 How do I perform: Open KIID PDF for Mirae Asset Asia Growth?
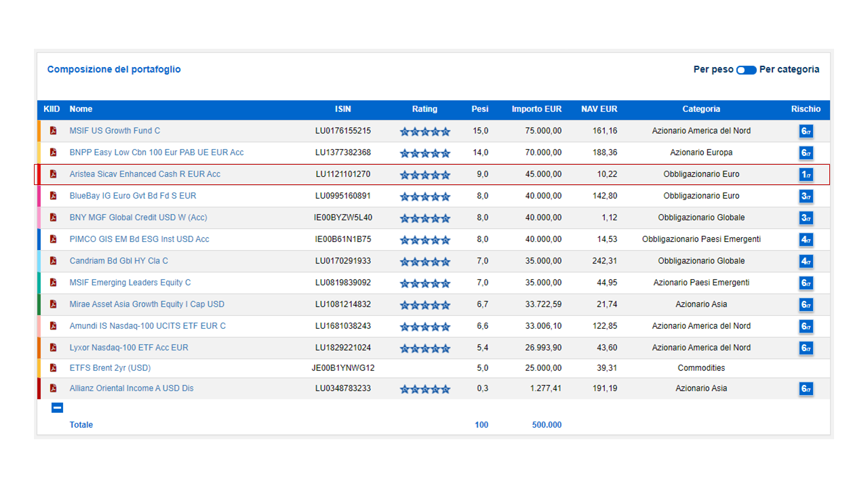[53, 304]
